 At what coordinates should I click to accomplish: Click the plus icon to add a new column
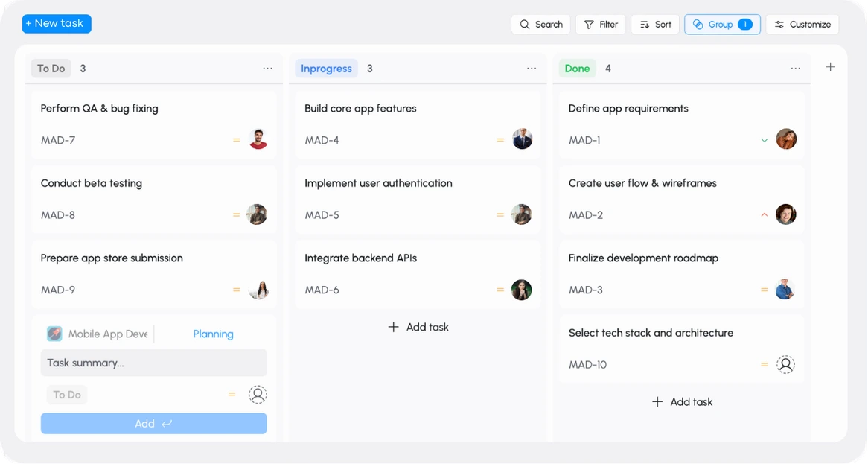pos(830,67)
